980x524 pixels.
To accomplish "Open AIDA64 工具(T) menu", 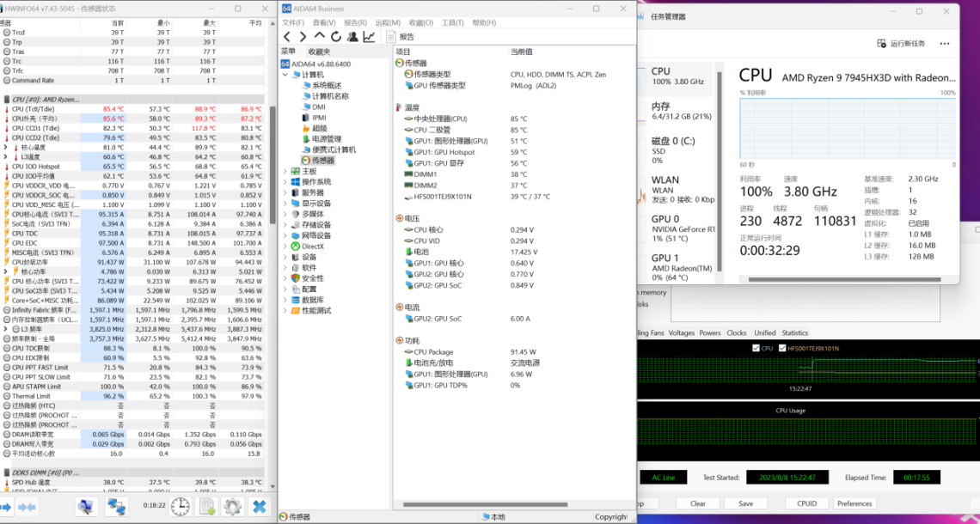I will tap(452, 22).
